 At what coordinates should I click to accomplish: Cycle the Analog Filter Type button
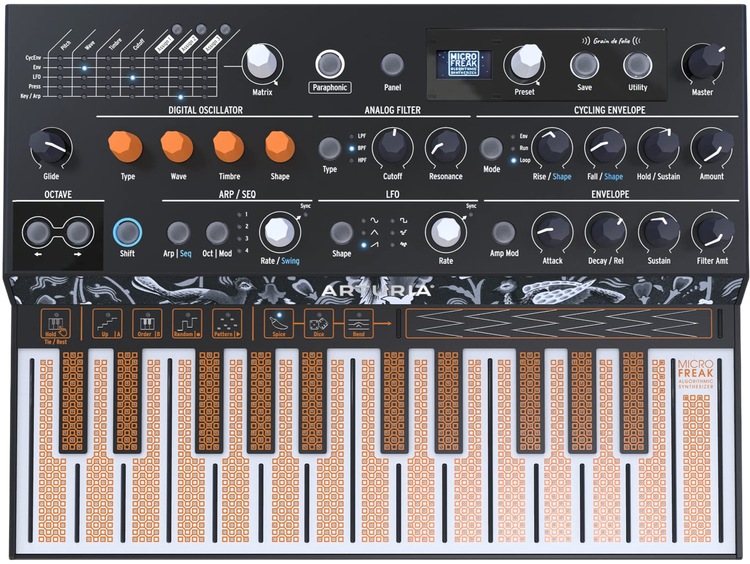[x=330, y=148]
